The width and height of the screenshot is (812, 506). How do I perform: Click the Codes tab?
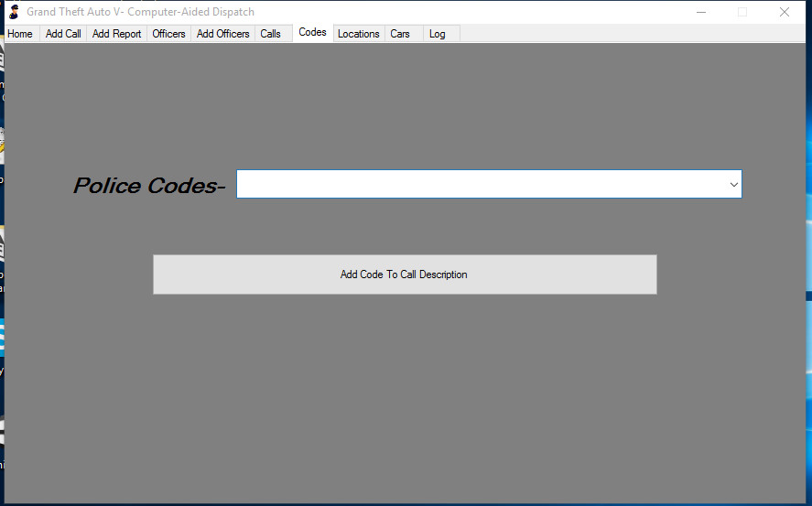tap(313, 32)
